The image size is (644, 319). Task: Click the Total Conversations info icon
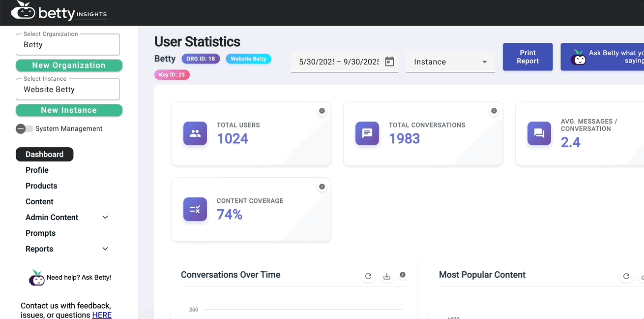[x=494, y=111]
